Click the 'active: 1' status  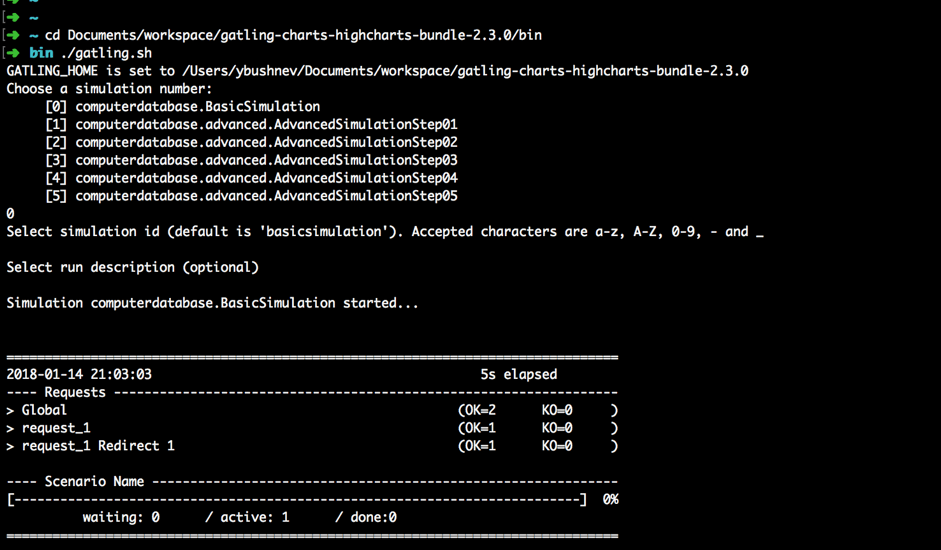tap(255, 518)
